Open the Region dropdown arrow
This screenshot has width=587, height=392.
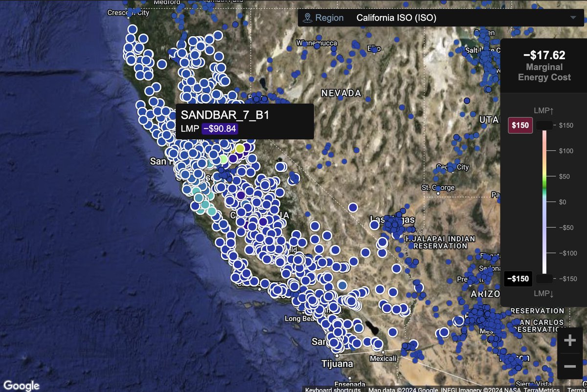pos(573,18)
